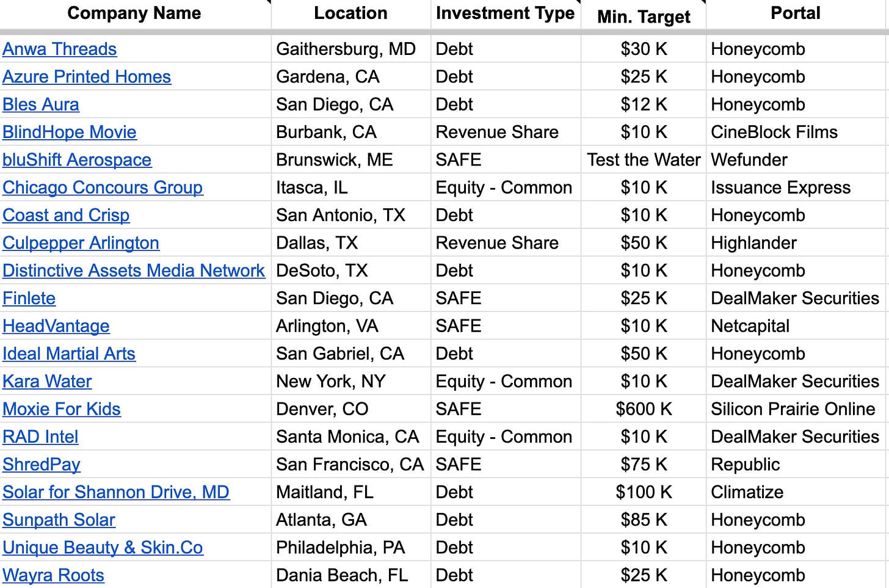889x588 pixels.
Task: Open the Anwa Threads company link
Action: 59,49
